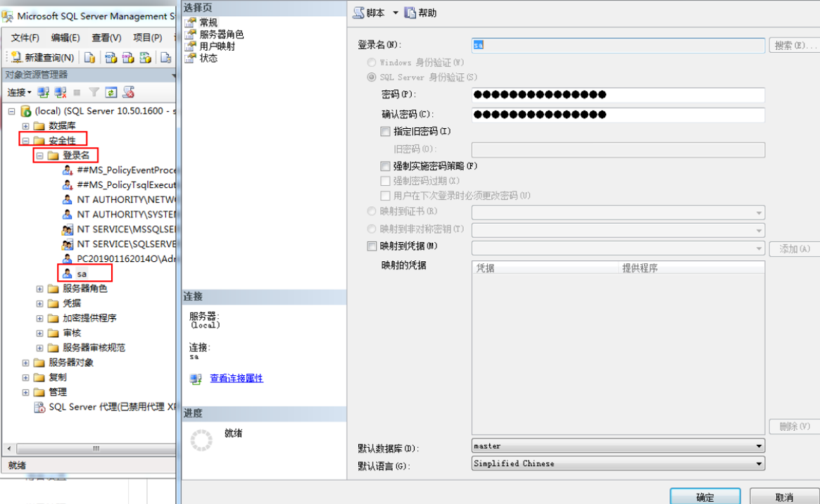Select 映射到证书 radio button
This screenshot has width=820, height=504.
coord(372,211)
